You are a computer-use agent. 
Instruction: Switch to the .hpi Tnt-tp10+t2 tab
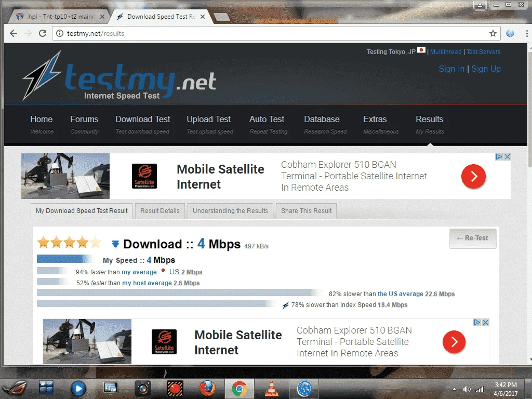pyautogui.click(x=58, y=17)
